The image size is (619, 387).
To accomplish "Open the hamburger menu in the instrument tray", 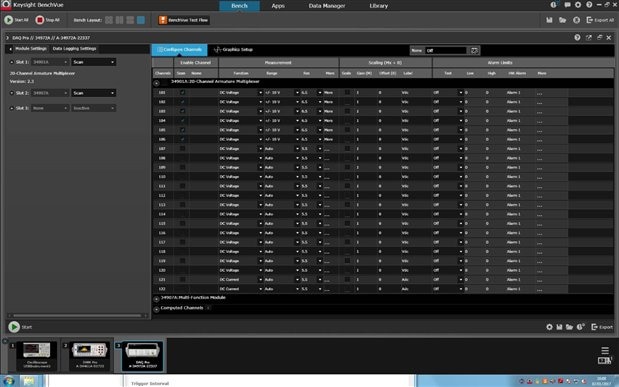I will [x=604, y=350].
